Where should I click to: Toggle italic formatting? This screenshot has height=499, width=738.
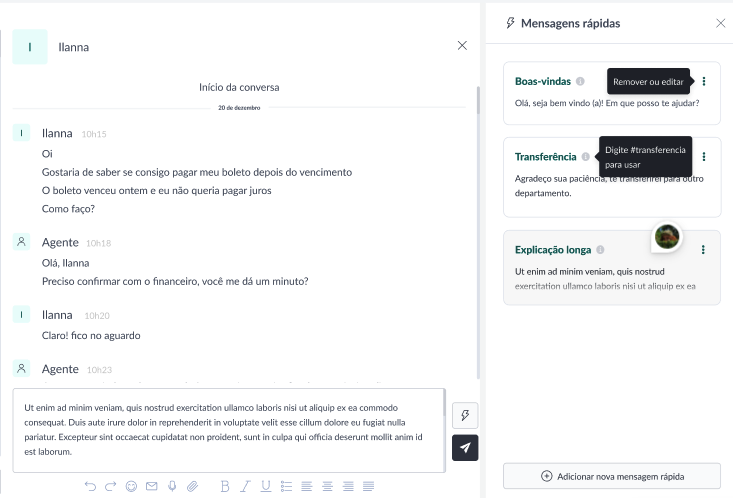pos(245,487)
